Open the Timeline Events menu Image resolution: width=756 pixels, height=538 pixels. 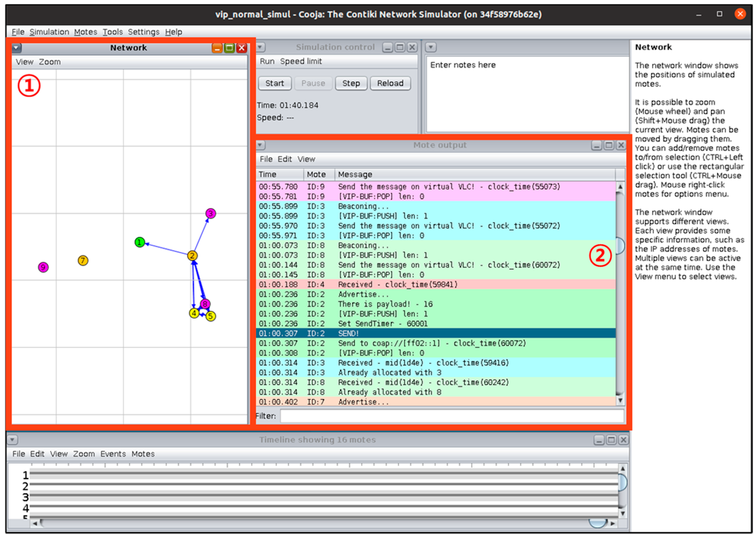pos(113,454)
